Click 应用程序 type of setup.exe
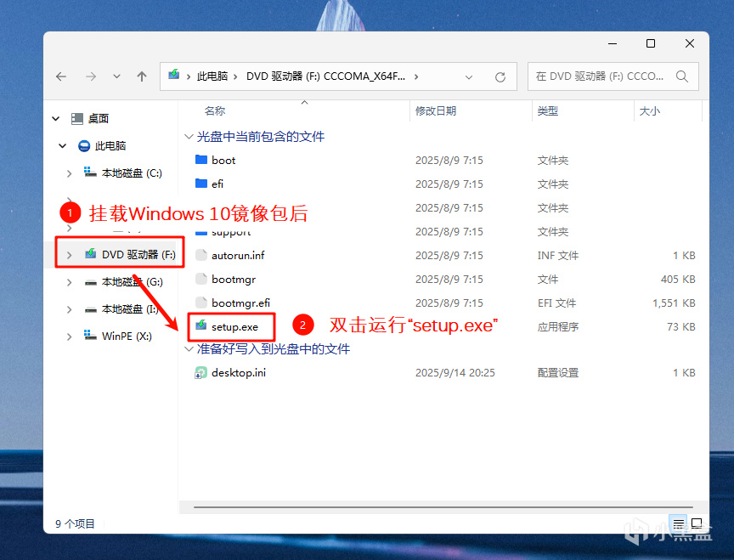 [x=558, y=327]
